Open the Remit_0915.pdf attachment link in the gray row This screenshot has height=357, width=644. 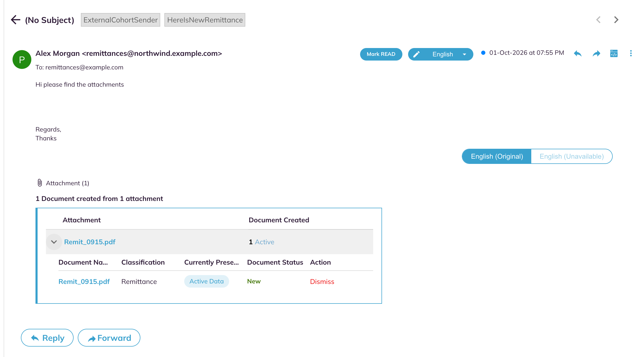90,242
